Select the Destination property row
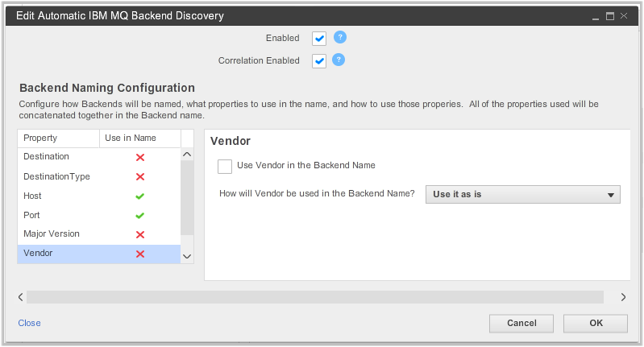Screen dimensions: 644x347 pos(99,157)
